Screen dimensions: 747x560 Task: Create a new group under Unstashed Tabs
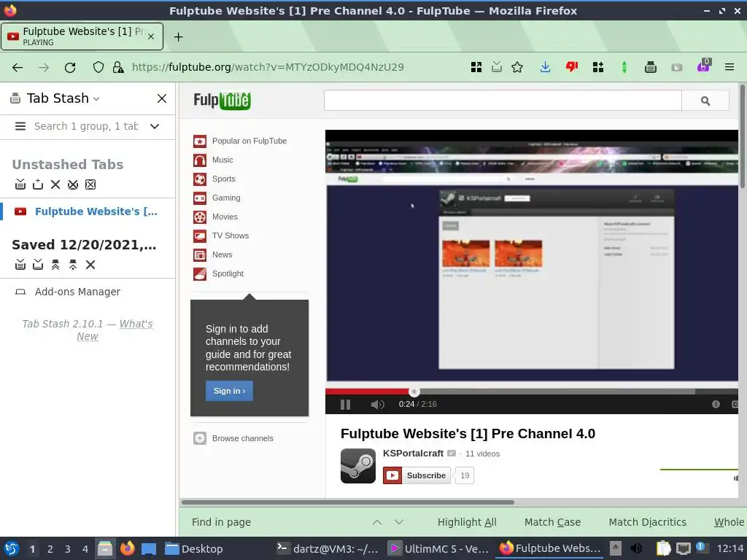coord(38,184)
